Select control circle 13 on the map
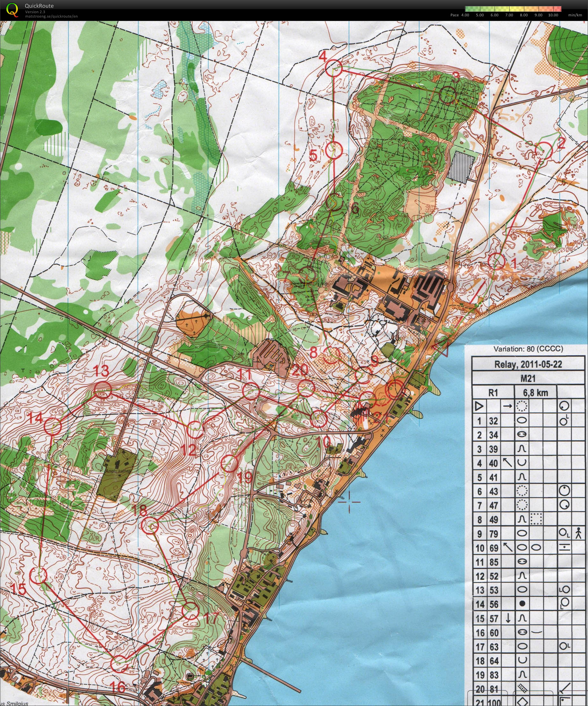The image size is (588, 706). pos(103,390)
